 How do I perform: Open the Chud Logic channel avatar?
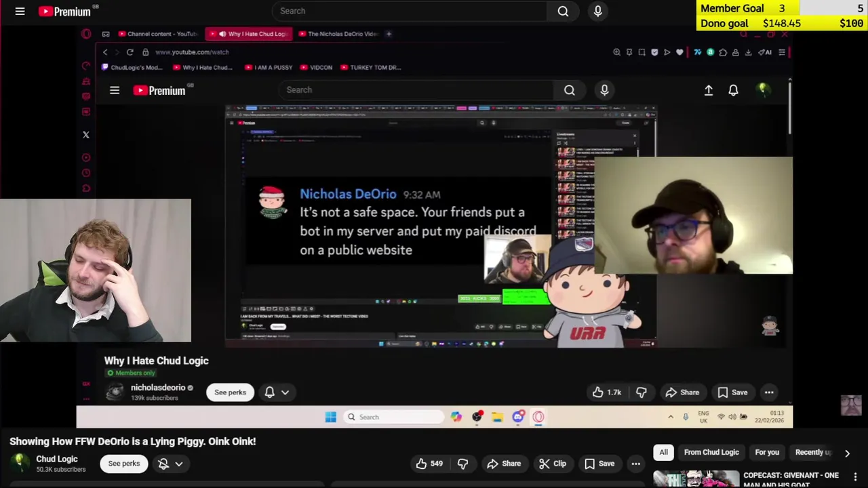click(x=20, y=463)
